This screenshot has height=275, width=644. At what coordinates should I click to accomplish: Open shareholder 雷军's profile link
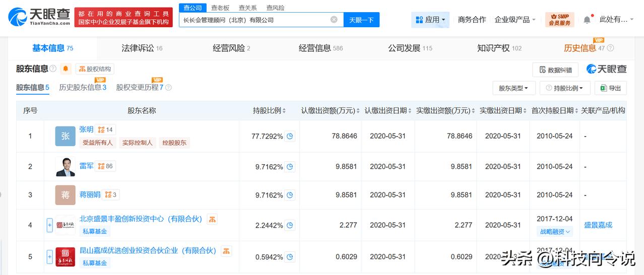click(x=86, y=166)
